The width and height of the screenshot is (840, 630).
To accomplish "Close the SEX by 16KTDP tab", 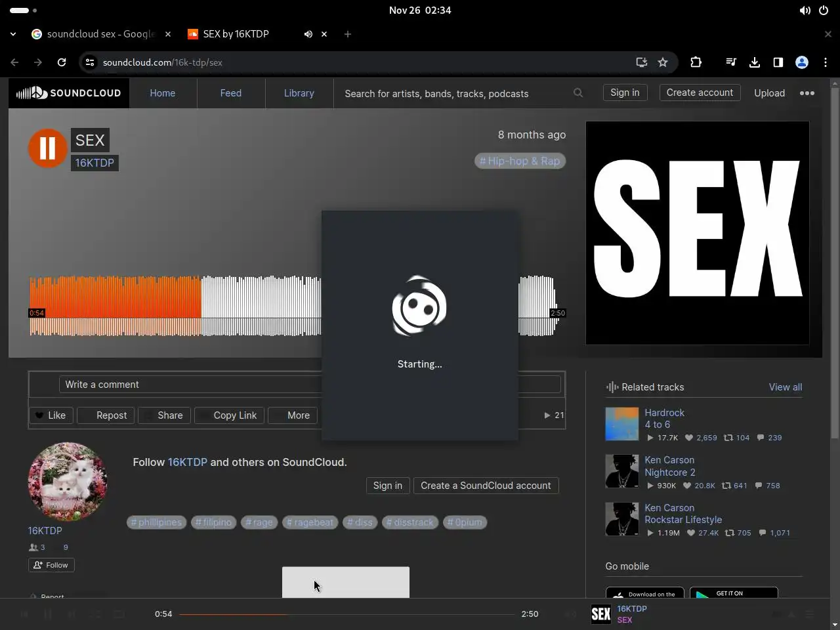I will click(324, 34).
